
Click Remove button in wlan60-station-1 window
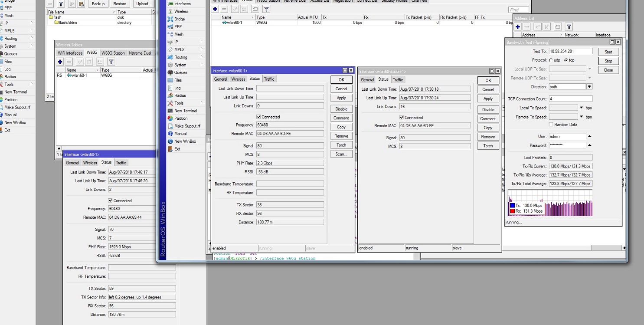point(488,137)
